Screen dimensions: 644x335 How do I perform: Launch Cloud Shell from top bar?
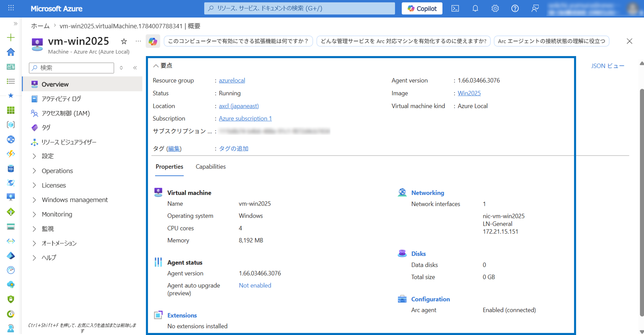click(455, 8)
